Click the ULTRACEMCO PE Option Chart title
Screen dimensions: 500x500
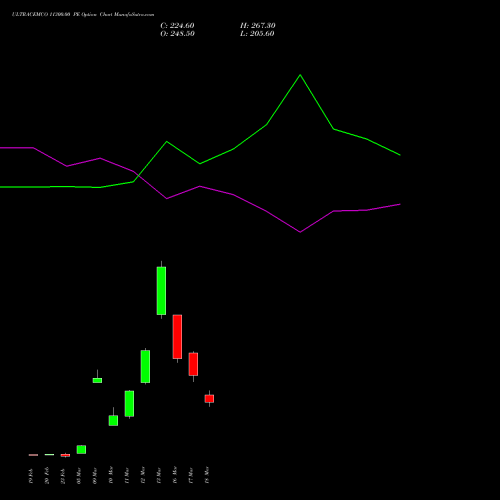[83, 15]
